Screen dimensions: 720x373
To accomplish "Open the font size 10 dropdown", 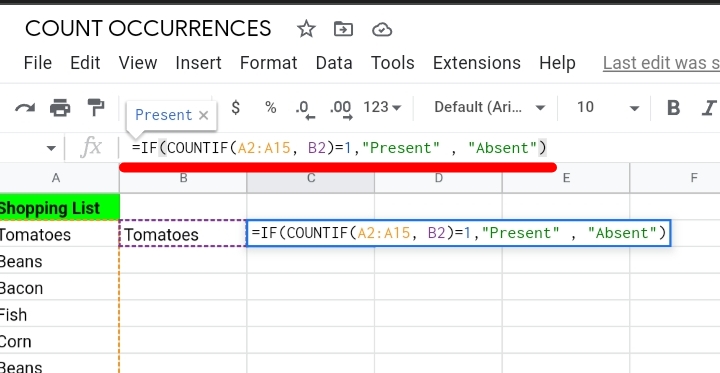I will click(608, 107).
